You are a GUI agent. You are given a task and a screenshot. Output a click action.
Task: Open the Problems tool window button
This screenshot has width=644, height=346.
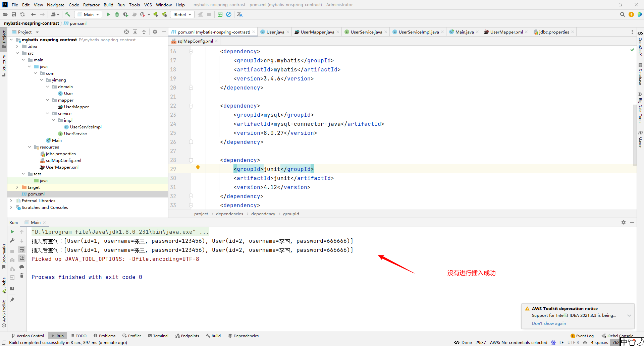click(x=105, y=336)
